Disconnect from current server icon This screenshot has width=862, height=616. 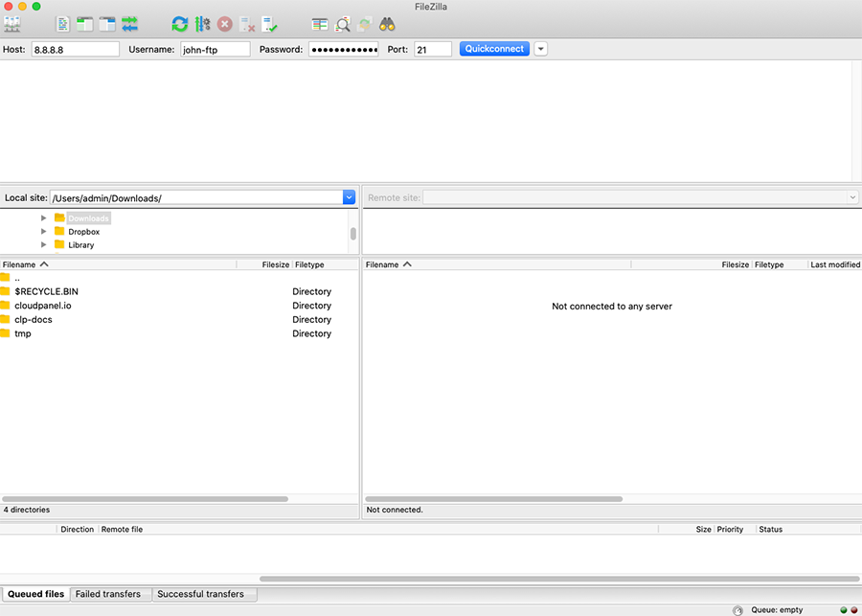(x=247, y=24)
